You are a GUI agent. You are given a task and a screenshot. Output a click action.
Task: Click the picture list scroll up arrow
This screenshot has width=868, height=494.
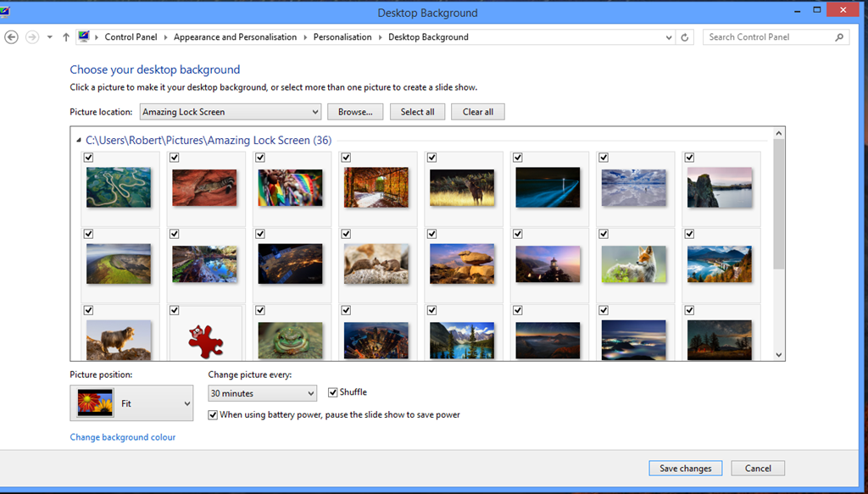[x=779, y=133]
